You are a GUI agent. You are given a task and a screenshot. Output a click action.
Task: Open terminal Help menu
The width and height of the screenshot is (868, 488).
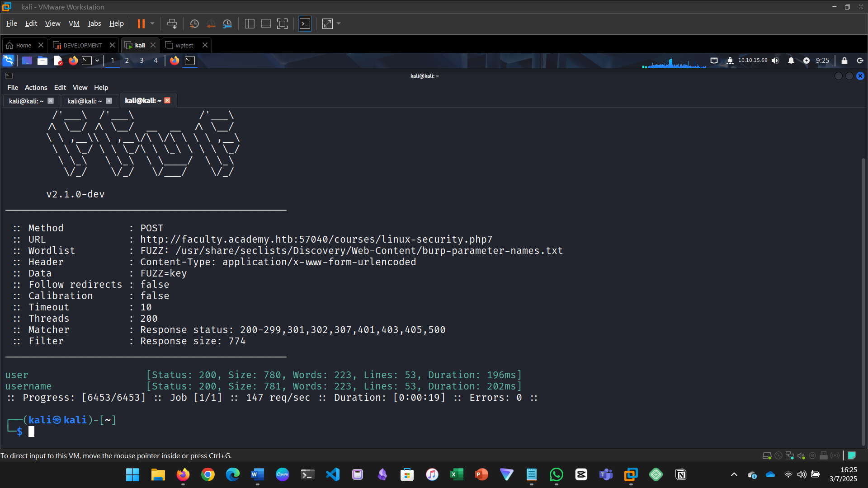coord(101,88)
